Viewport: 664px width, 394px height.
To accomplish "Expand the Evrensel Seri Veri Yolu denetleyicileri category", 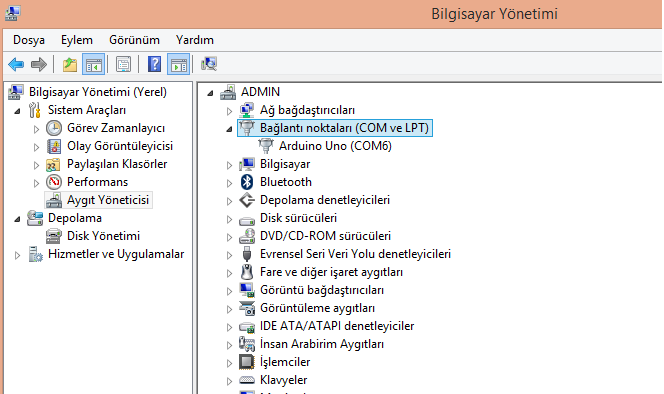I will coord(229,255).
